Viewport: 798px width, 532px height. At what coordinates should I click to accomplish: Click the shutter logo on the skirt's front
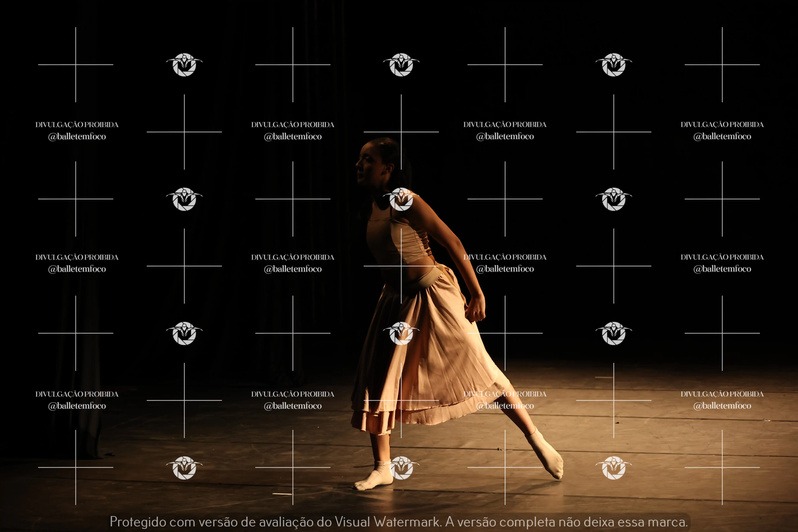[401, 334]
